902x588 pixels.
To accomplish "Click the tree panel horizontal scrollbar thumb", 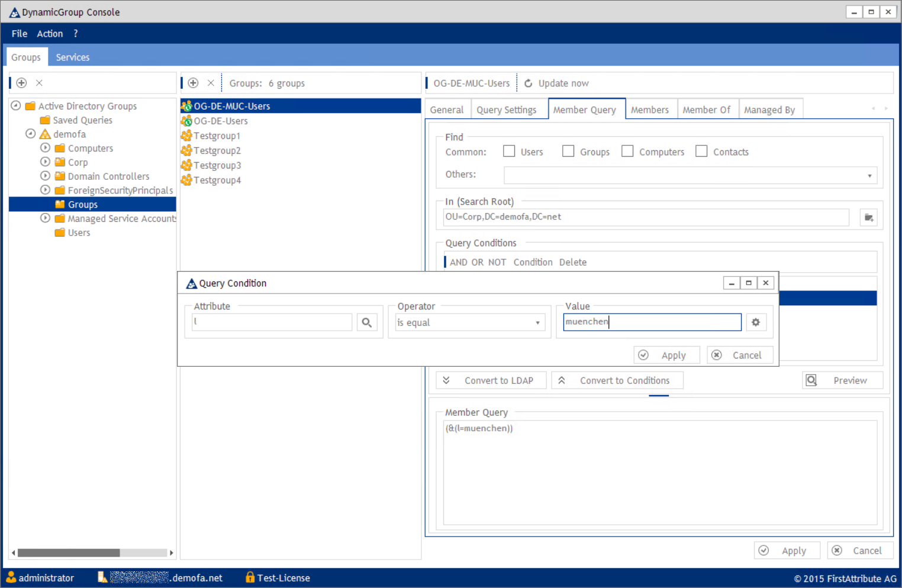I will (x=69, y=553).
